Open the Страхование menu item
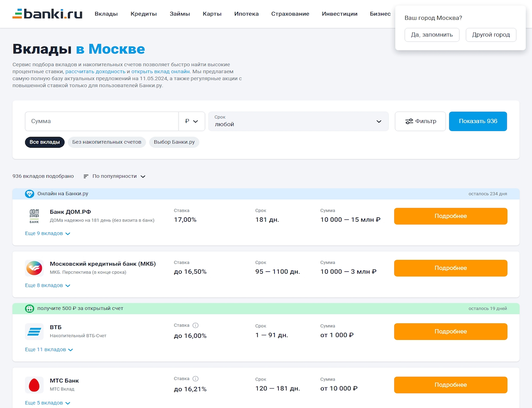The image size is (532, 408). click(290, 14)
